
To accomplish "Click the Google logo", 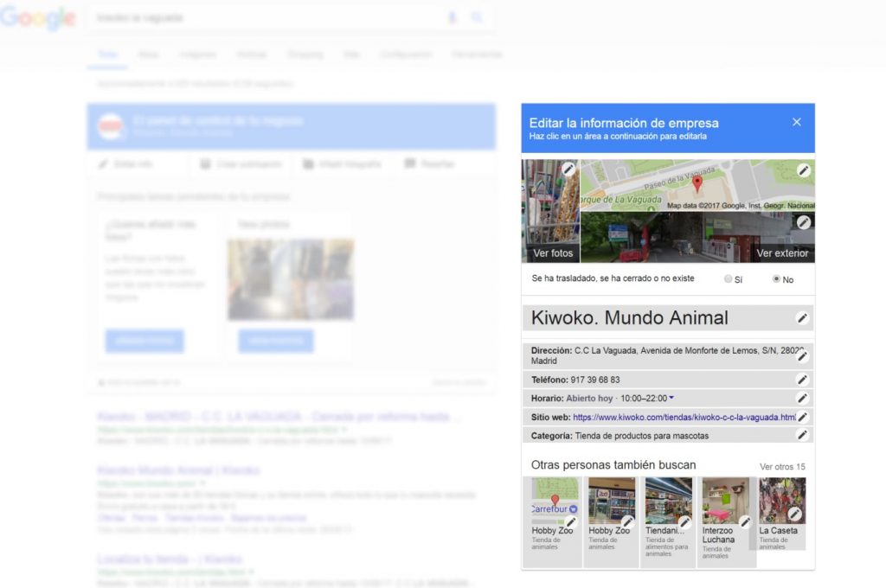I will (x=38, y=18).
